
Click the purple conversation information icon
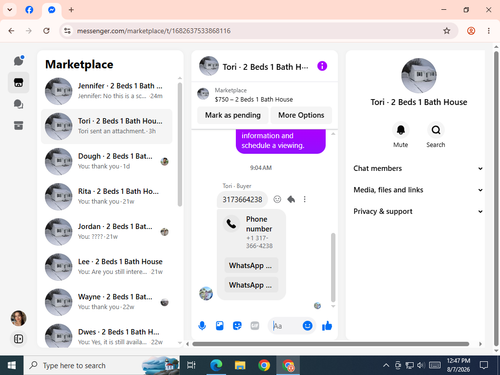[322, 66]
